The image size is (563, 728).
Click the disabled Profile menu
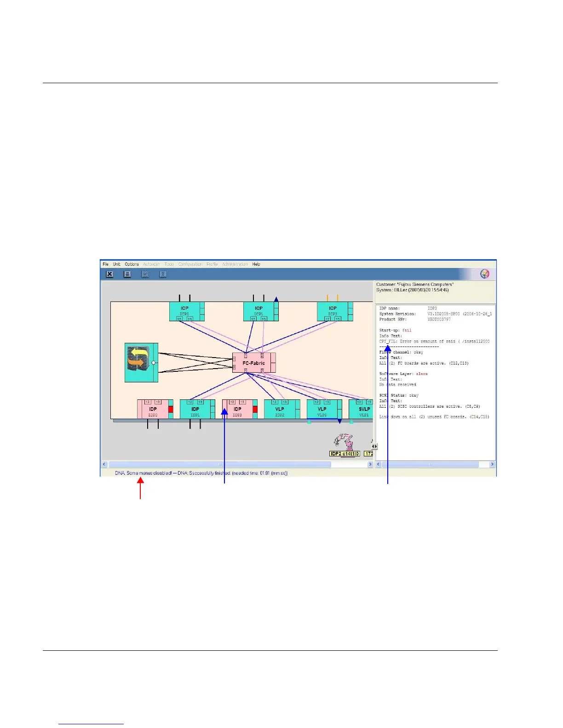(x=212, y=264)
